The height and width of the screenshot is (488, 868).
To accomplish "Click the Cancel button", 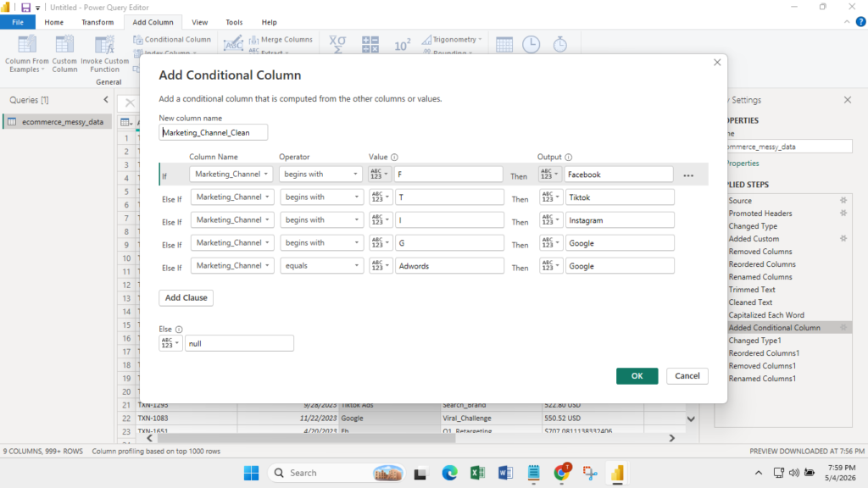I will (687, 376).
